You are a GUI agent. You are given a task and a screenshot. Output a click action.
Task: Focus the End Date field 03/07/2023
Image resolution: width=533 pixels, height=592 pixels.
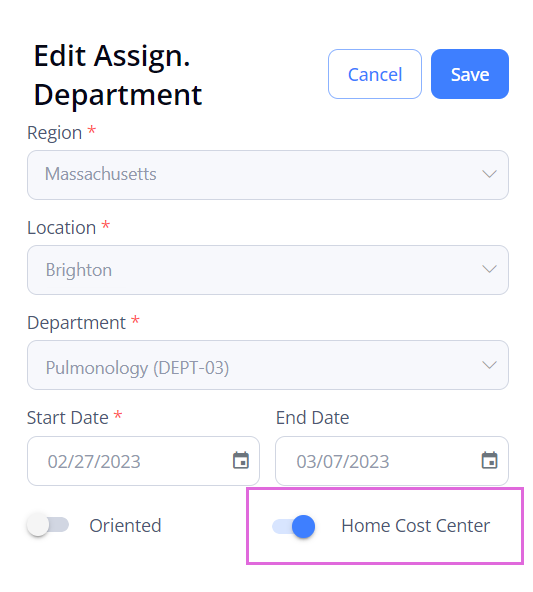[392, 461]
